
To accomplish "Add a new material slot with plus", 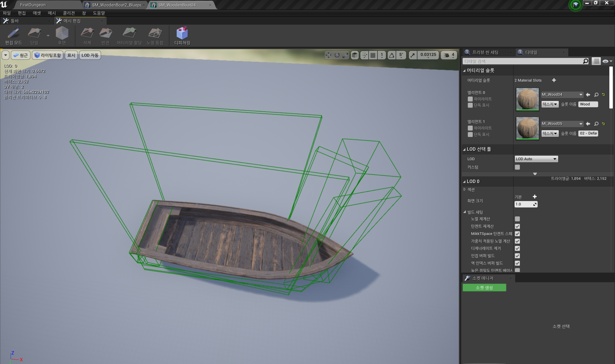I will (x=554, y=80).
